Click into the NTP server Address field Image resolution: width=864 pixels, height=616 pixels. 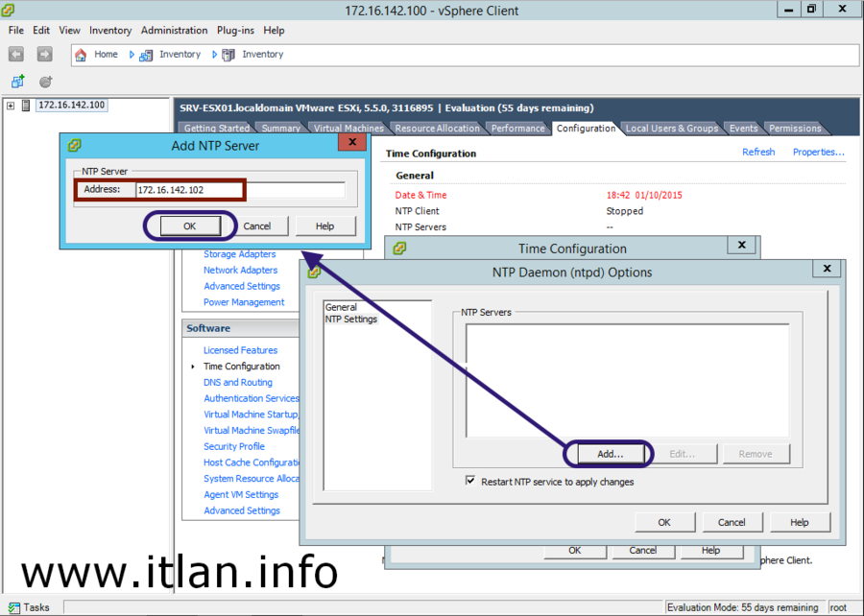(x=240, y=190)
